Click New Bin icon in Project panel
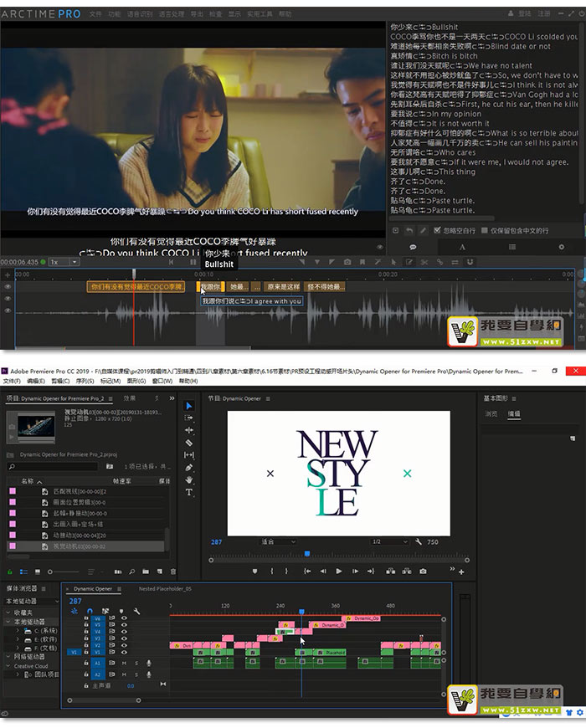This screenshot has width=586, height=728. (146, 572)
